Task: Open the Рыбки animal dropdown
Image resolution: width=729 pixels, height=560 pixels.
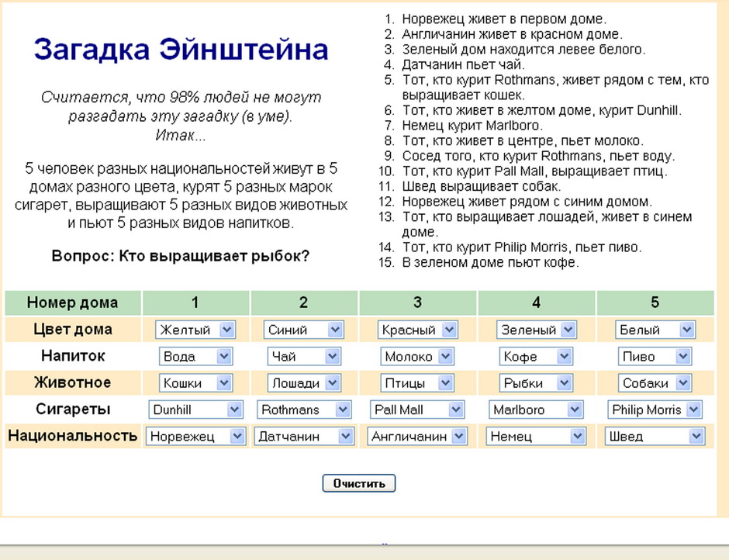Action: pyautogui.click(x=536, y=383)
